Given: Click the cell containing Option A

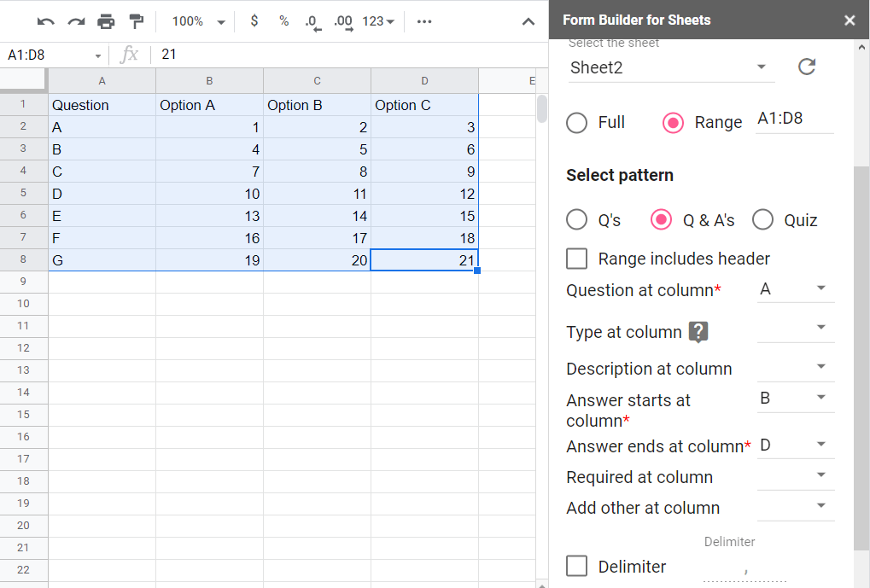Looking at the screenshot, I should coord(210,105).
